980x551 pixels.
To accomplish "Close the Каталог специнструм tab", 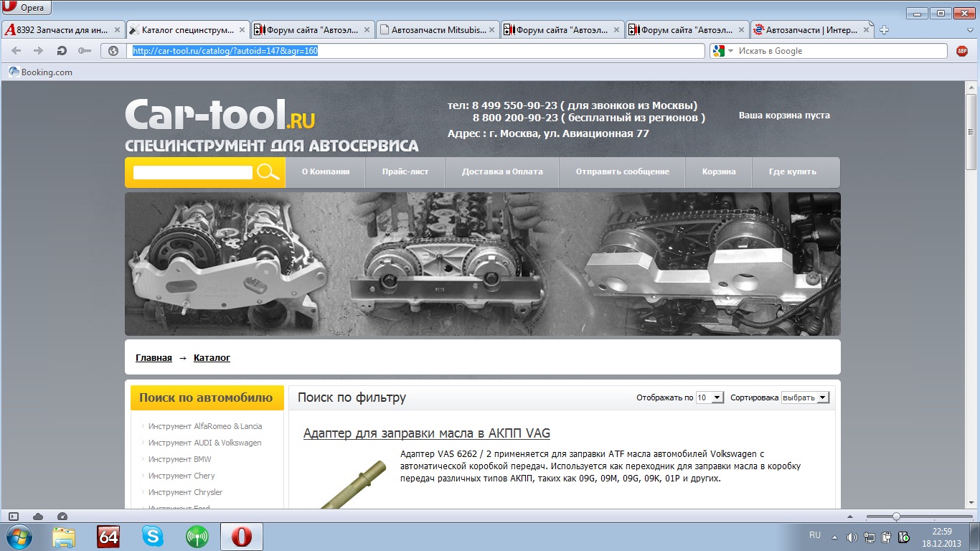I will 242,30.
